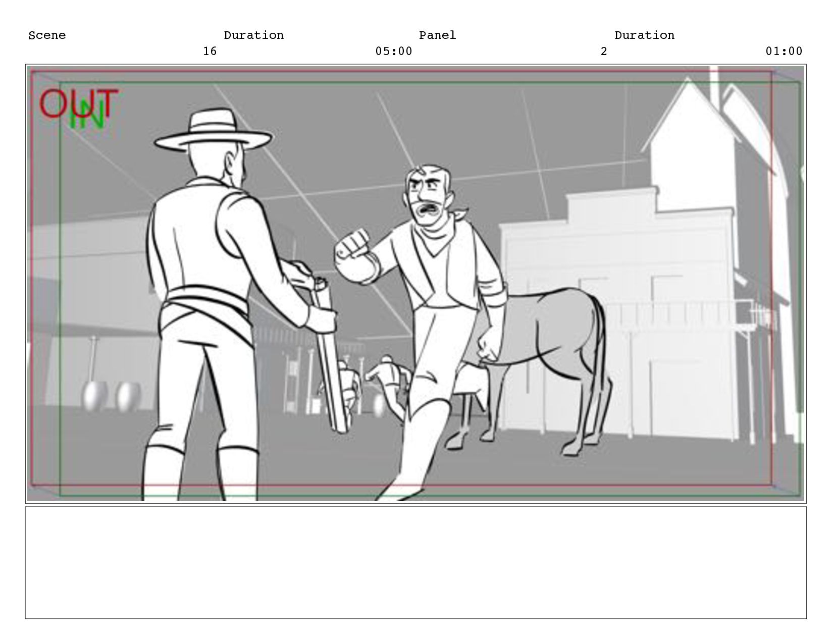The image size is (832, 644).
Task: Click the Panel header label
Action: click(437, 35)
